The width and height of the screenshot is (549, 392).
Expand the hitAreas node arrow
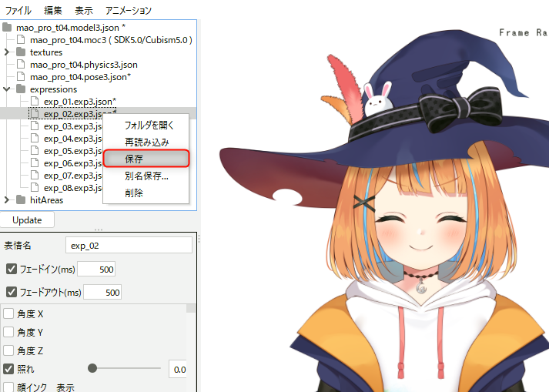coord(8,200)
